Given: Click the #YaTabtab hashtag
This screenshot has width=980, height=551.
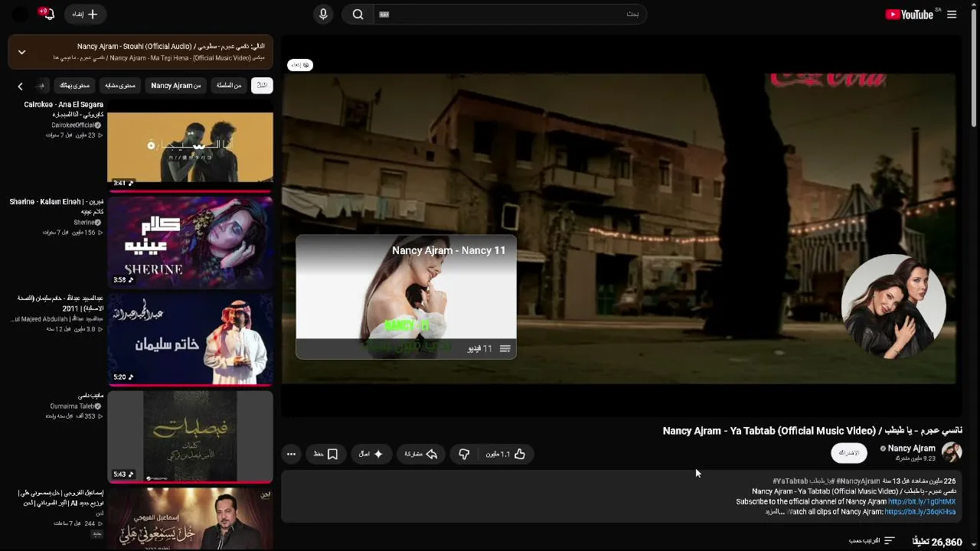Looking at the screenshot, I should pyautogui.click(x=790, y=481).
